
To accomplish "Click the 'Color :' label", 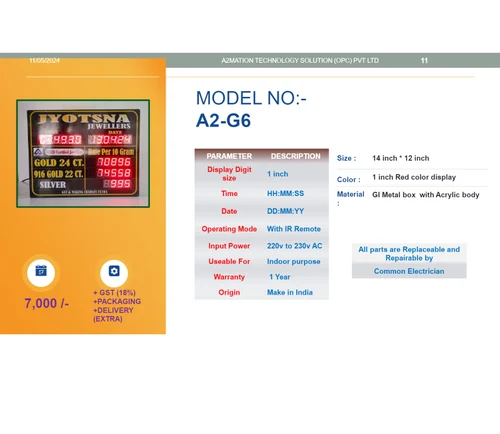I will [x=349, y=179].
